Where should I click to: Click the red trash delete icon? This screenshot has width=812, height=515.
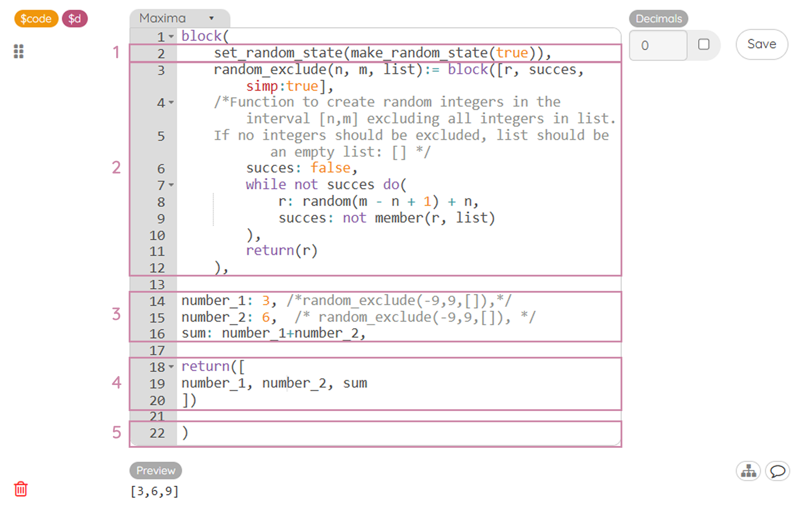(x=21, y=489)
